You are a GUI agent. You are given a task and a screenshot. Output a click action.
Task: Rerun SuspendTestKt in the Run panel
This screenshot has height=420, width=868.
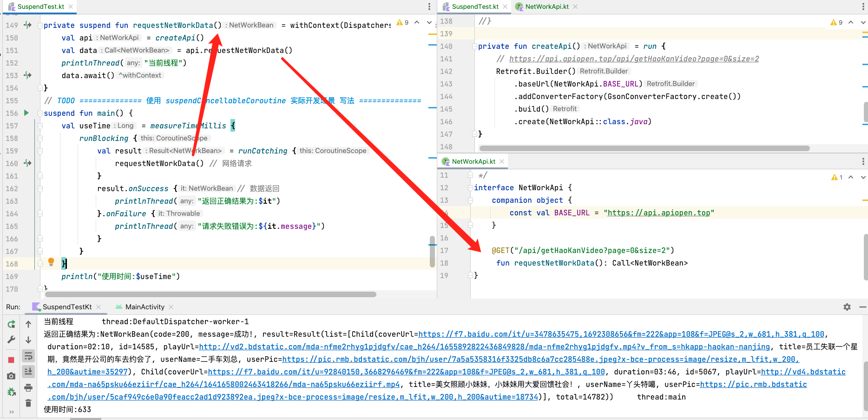[11, 324]
